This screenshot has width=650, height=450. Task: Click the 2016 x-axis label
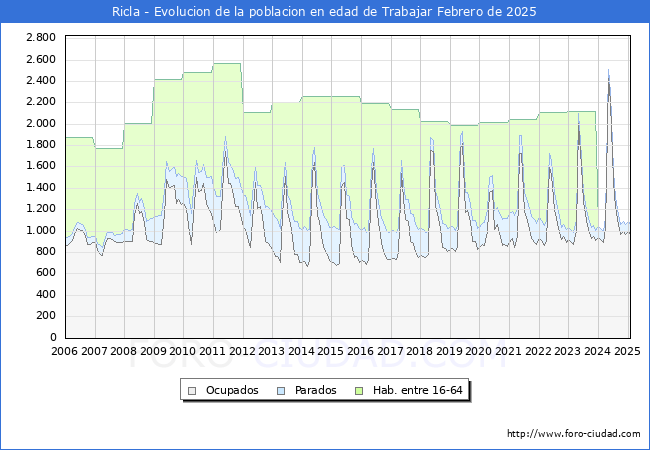pos(361,351)
